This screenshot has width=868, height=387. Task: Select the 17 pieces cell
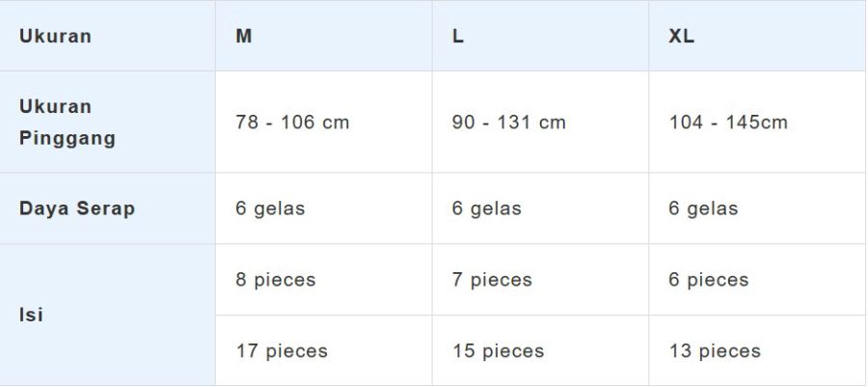(x=282, y=351)
